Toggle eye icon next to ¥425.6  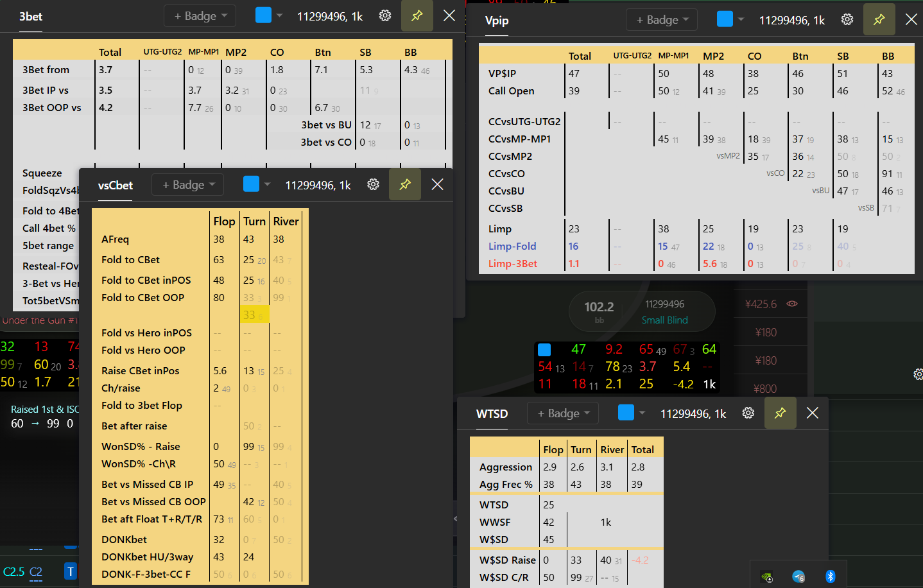point(792,304)
